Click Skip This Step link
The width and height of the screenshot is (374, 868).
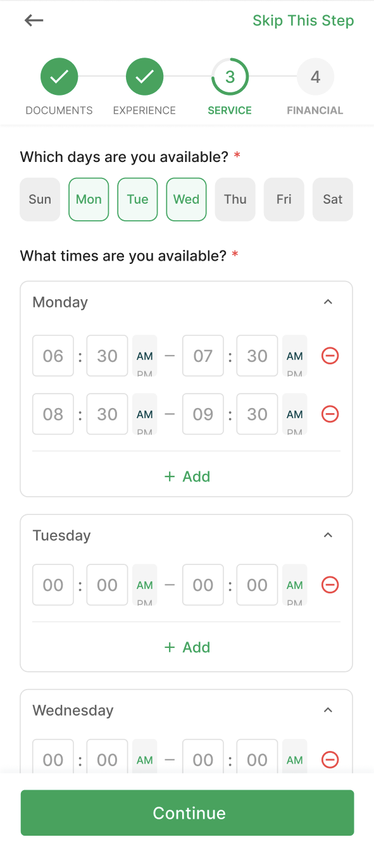tap(303, 20)
